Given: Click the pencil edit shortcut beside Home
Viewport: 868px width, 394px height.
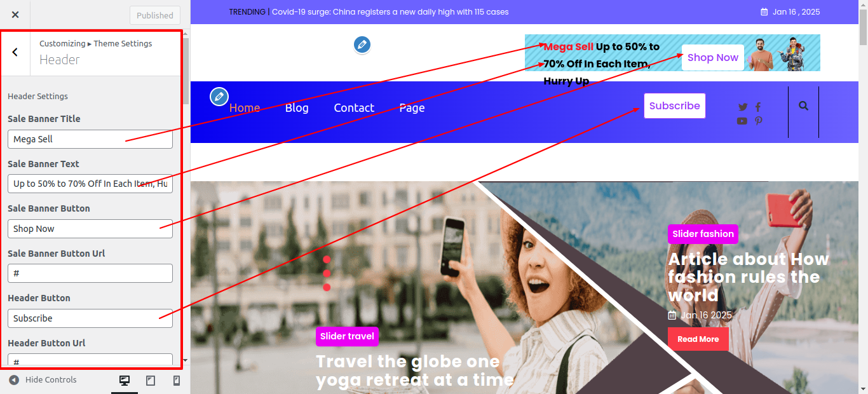Looking at the screenshot, I should click(219, 97).
